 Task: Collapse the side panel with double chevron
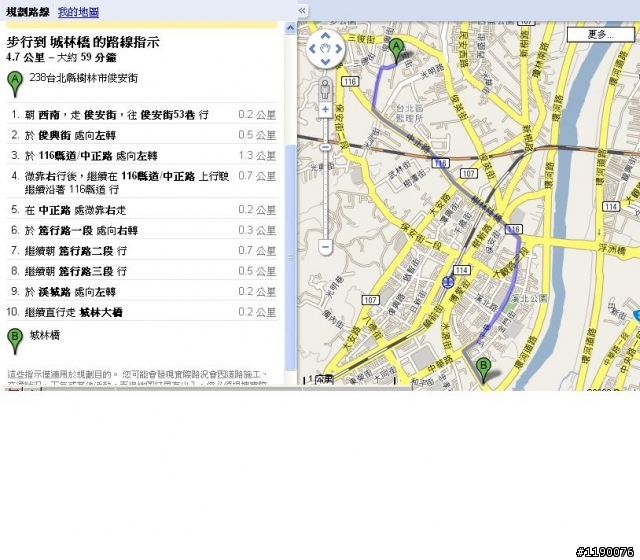tap(302, 11)
